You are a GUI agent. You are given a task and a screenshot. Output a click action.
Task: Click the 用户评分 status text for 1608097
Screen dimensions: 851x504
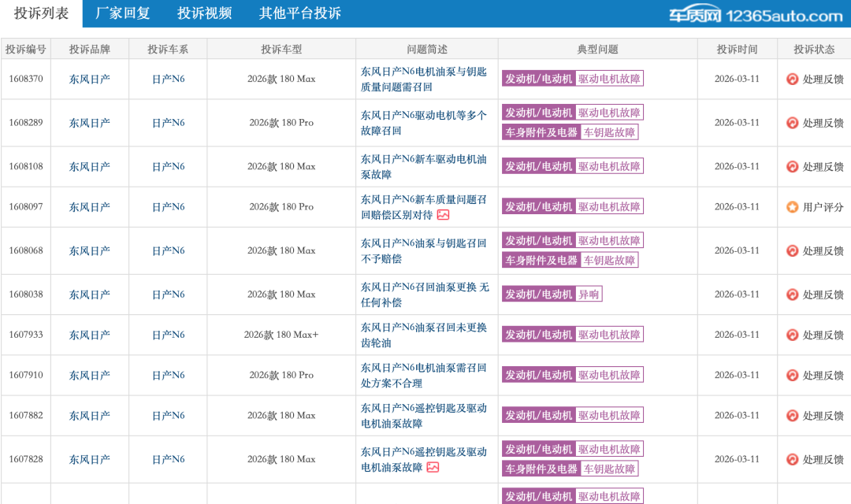tap(823, 207)
